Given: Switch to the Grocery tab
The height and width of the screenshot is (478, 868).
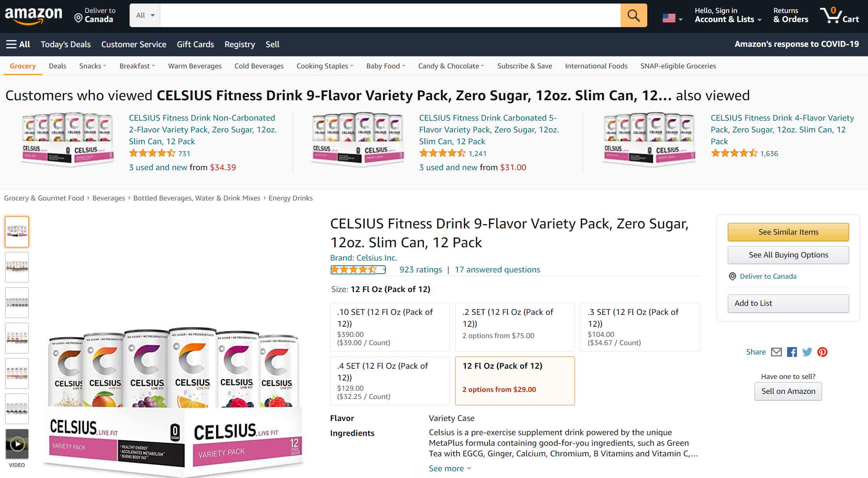Looking at the screenshot, I should tap(22, 66).
